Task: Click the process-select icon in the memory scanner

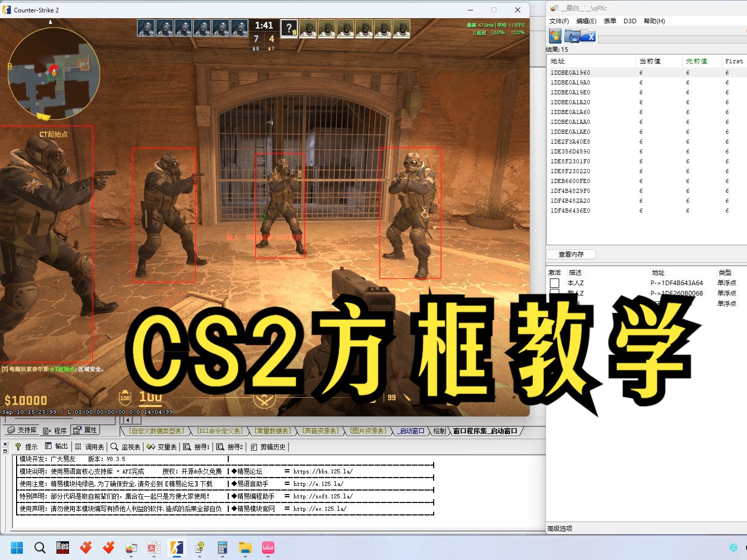Action: (556, 36)
